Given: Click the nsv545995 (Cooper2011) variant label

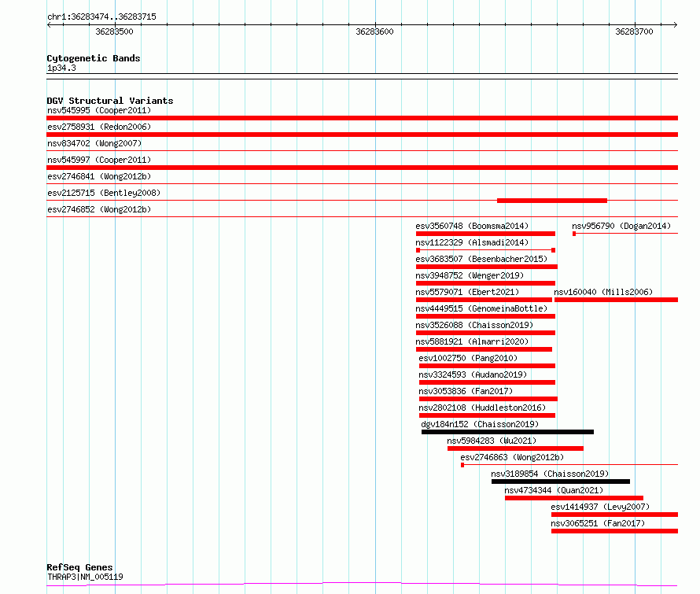Looking at the screenshot, I should click(99, 110).
